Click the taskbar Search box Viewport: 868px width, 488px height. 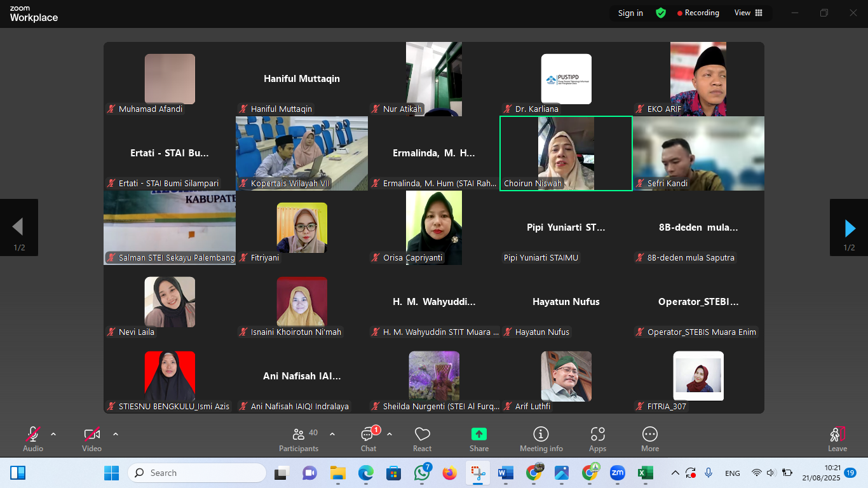197,473
